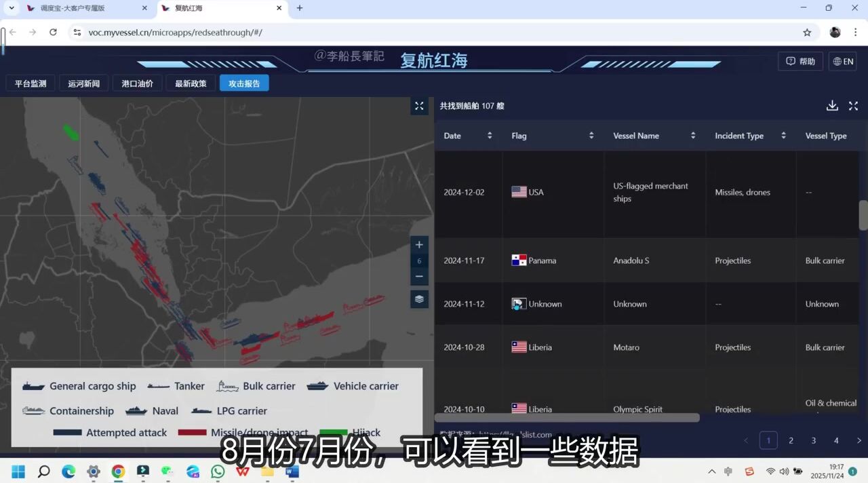
Task: Zoom out the map with minus button
Action: (419, 276)
